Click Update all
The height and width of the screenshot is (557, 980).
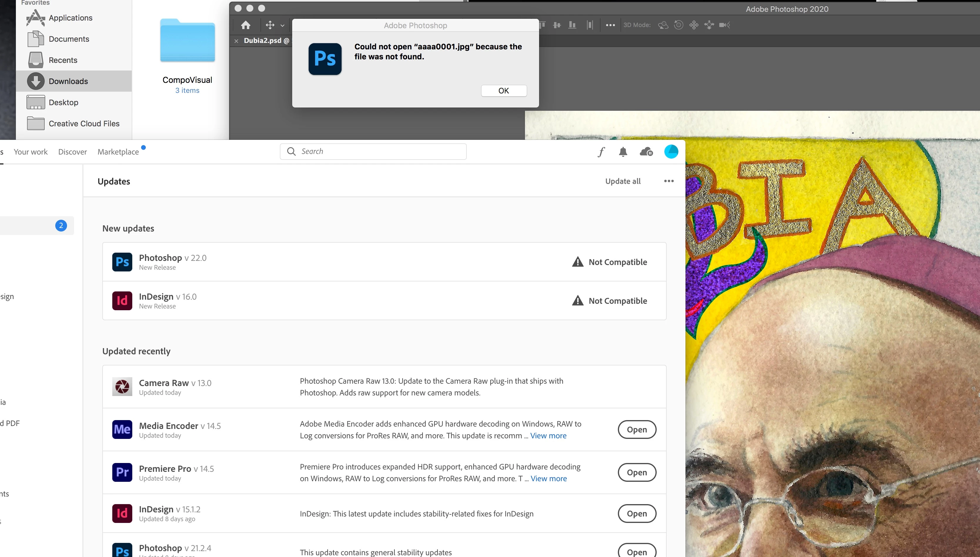click(623, 181)
